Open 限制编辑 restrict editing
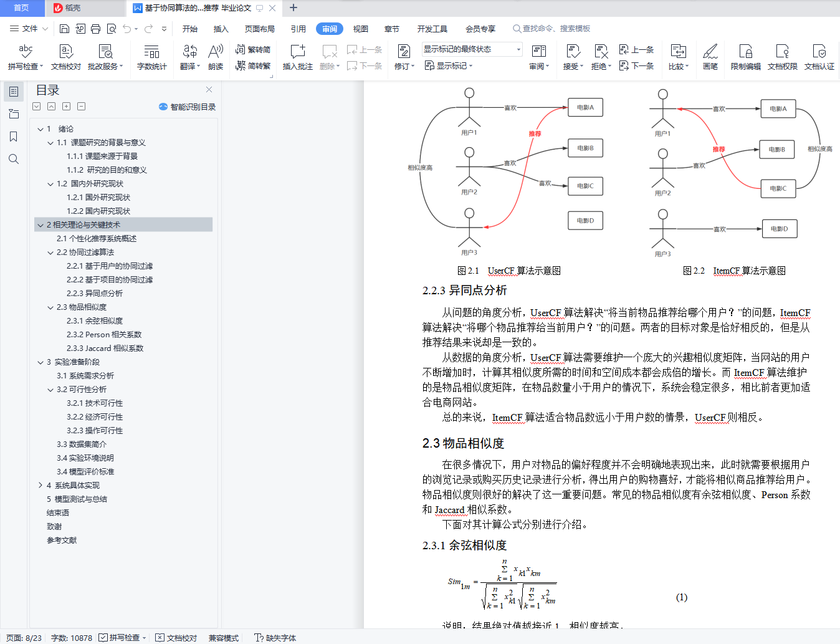 click(746, 57)
